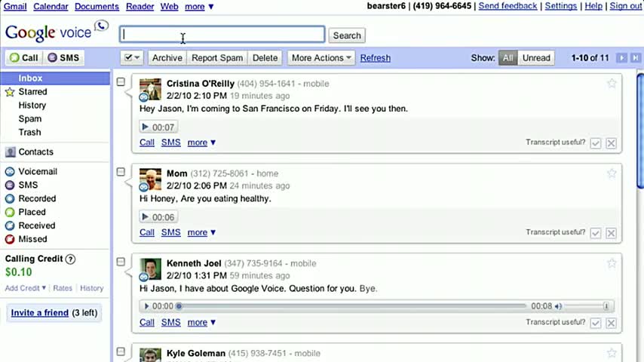Show Placed calls
Viewport: 644px width, 362px height.
pyautogui.click(x=32, y=212)
